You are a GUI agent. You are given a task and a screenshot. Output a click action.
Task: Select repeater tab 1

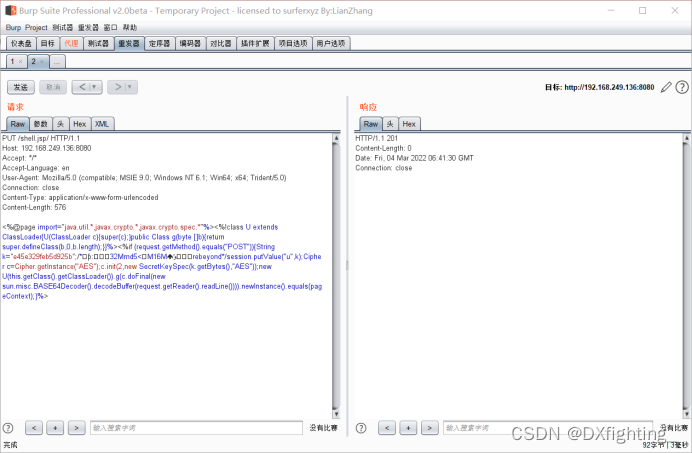(x=12, y=61)
